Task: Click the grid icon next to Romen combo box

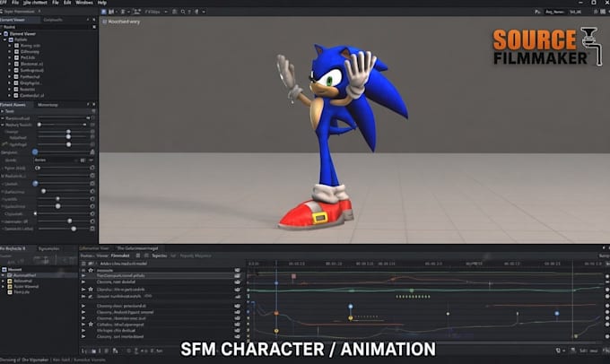Action: [x=83, y=160]
